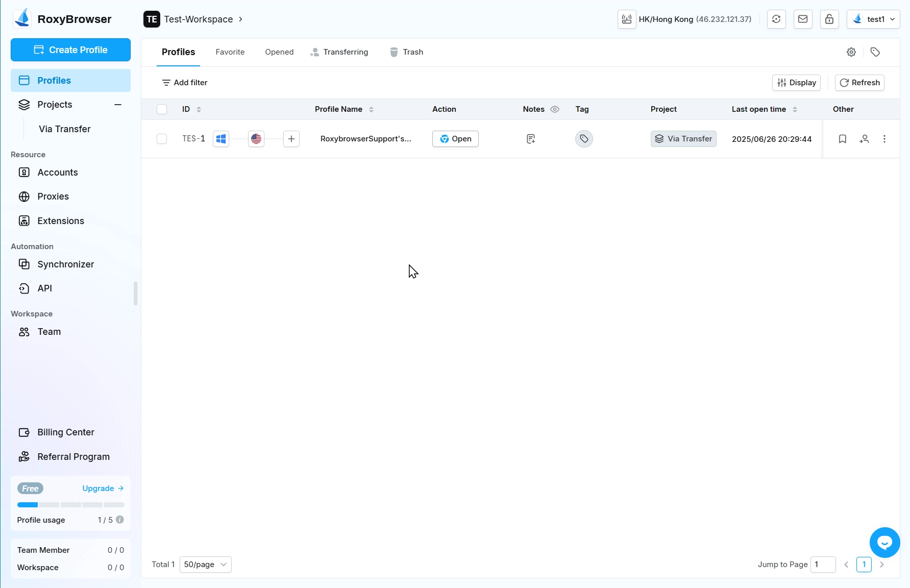Click the plus icon in TES-1 row

point(291,139)
